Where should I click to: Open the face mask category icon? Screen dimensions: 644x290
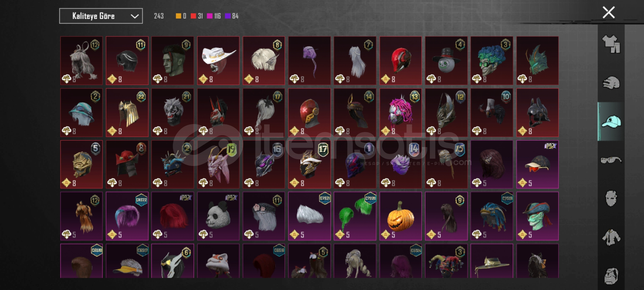pyautogui.click(x=611, y=199)
